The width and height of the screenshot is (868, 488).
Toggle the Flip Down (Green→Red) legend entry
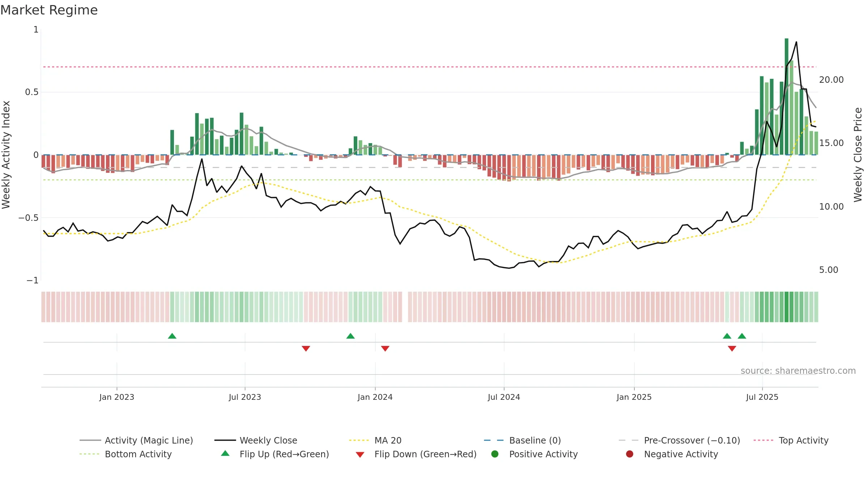416,454
